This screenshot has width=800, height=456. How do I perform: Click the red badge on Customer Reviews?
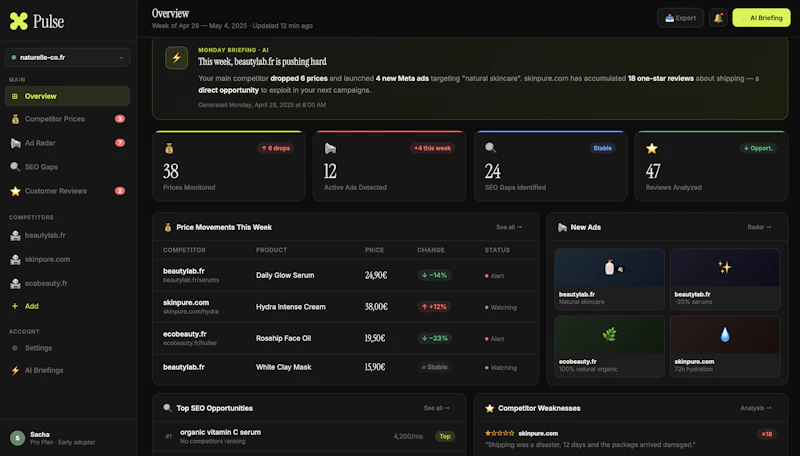[120, 191]
